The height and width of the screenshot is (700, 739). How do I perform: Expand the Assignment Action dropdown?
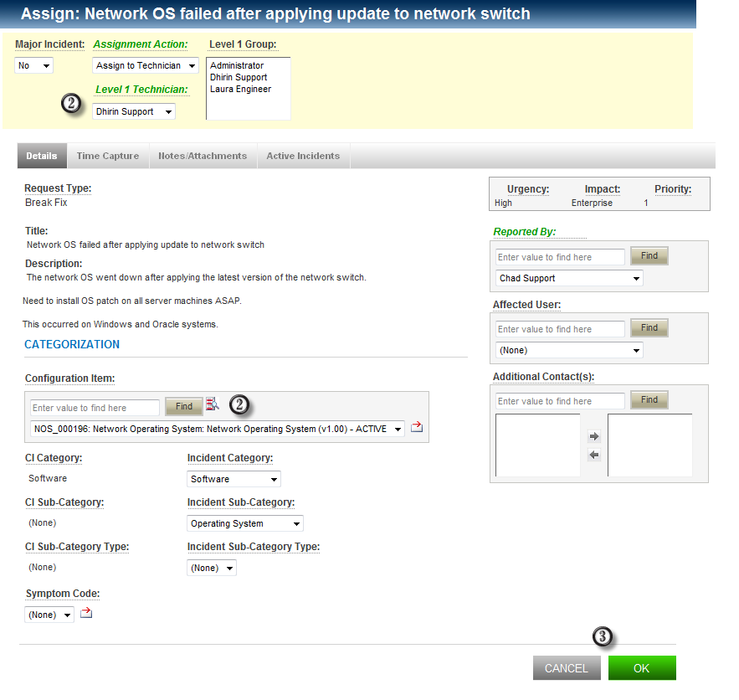(x=145, y=65)
